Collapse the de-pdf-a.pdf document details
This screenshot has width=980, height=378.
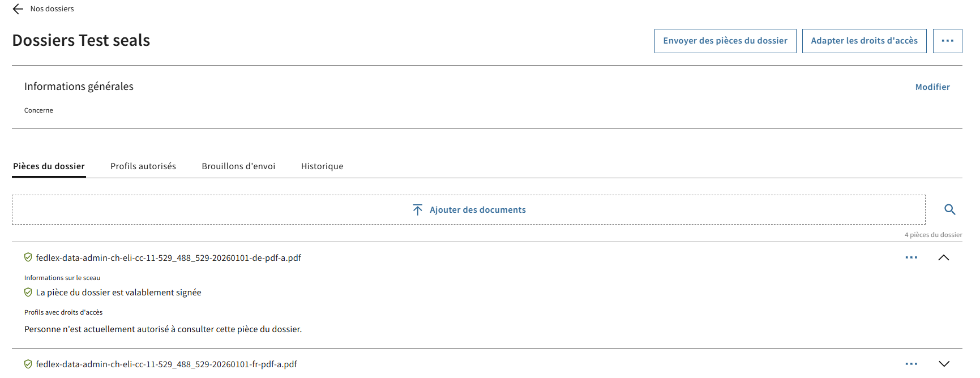(x=943, y=257)
